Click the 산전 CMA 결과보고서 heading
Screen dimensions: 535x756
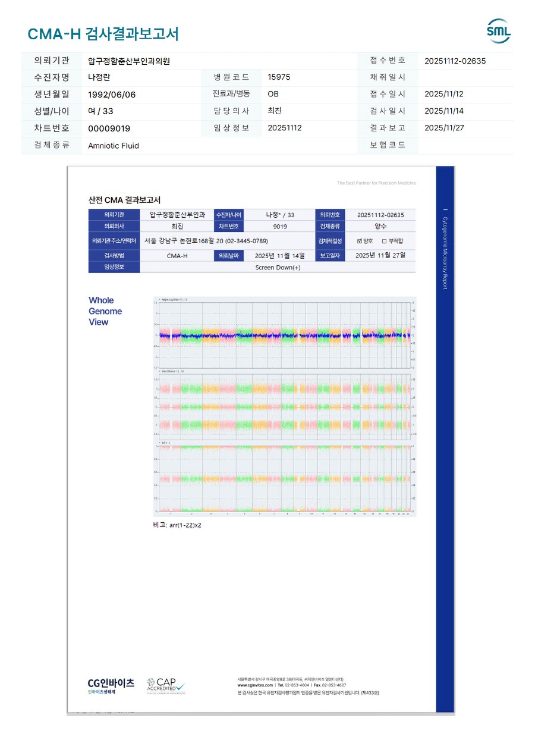click(x=124, y=200)
